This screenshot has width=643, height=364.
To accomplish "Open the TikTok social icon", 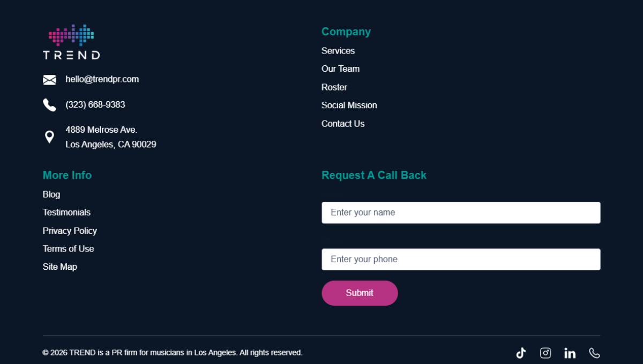I will (521, 353).
